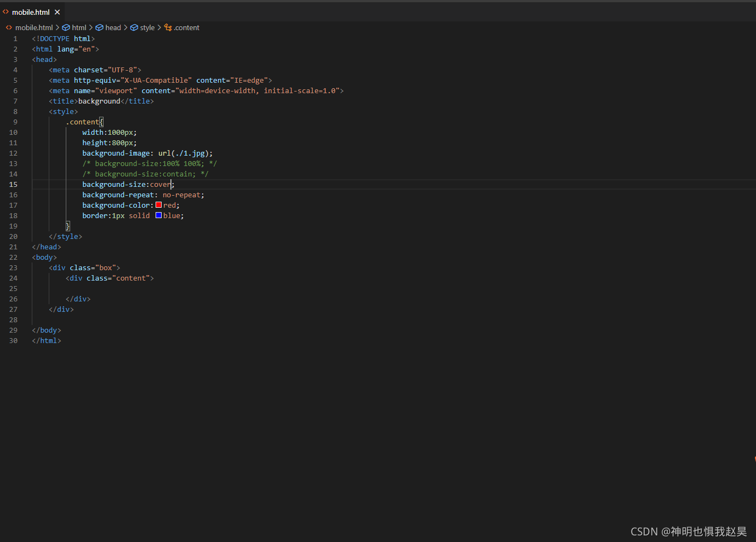Click the file icon before mobile.html breadcrumb
This screenshot has width=756, height=542.
click(9, 27)
